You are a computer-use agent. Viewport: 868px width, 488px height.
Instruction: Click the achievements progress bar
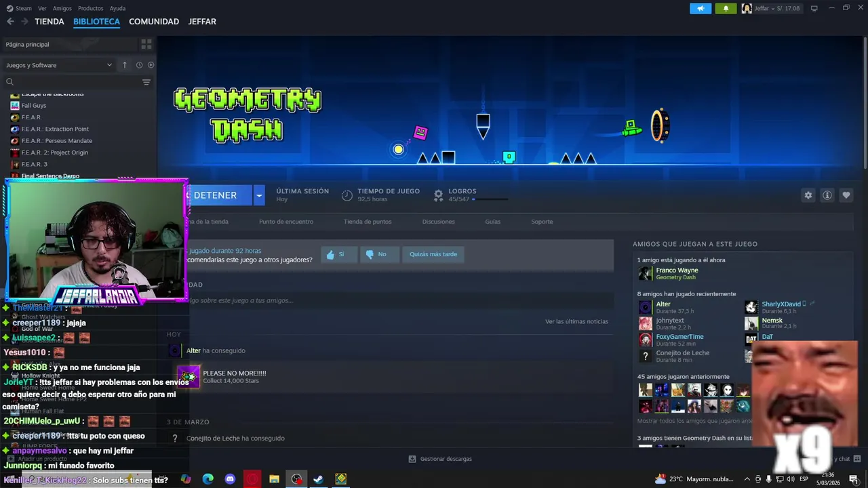(490, 199)
